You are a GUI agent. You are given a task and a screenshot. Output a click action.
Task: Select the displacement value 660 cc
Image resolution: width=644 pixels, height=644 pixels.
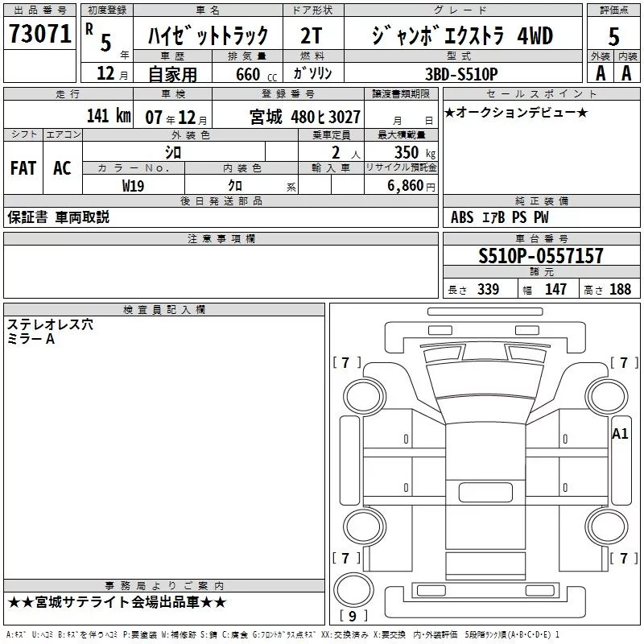(x=256, y=74)
